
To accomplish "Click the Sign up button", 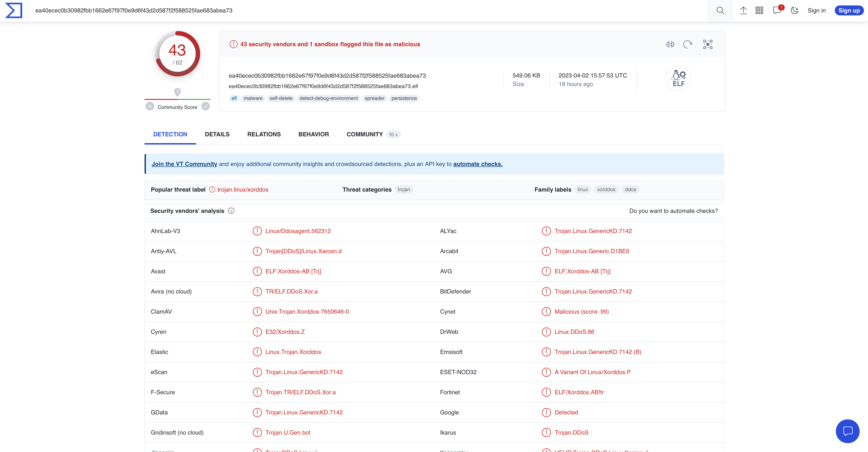I will pyautogui.click(x=849, y=10).
